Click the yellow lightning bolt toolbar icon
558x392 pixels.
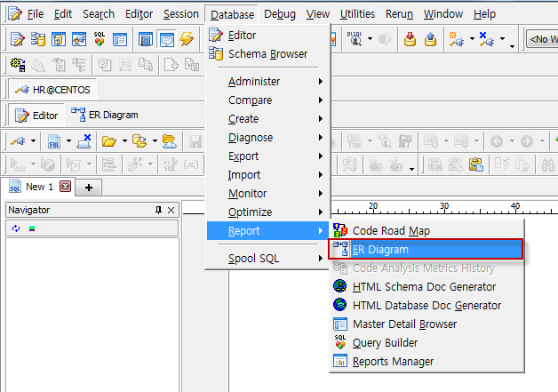(186, 39)
